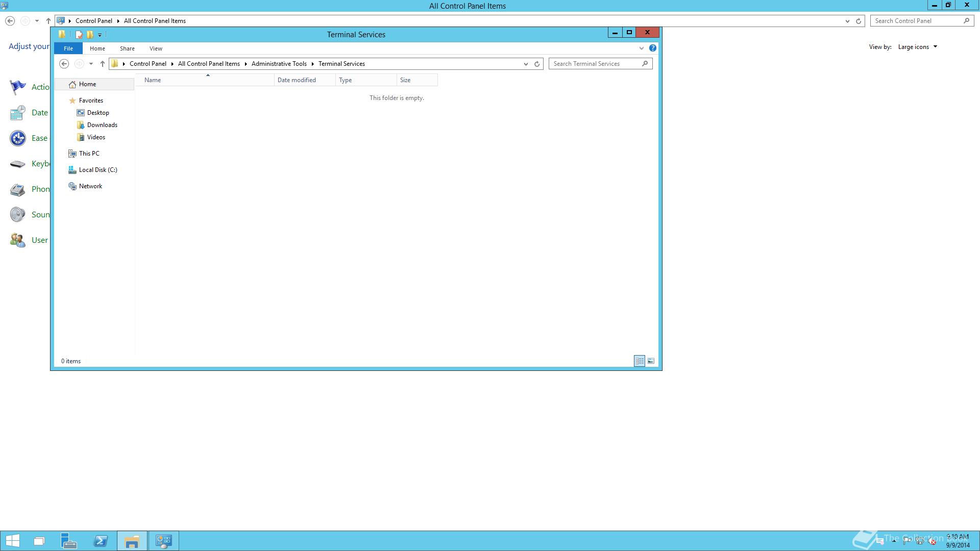Open the Windows Start button
The height and width of the screenshot is (551, 980).
(x=12, y=541)
